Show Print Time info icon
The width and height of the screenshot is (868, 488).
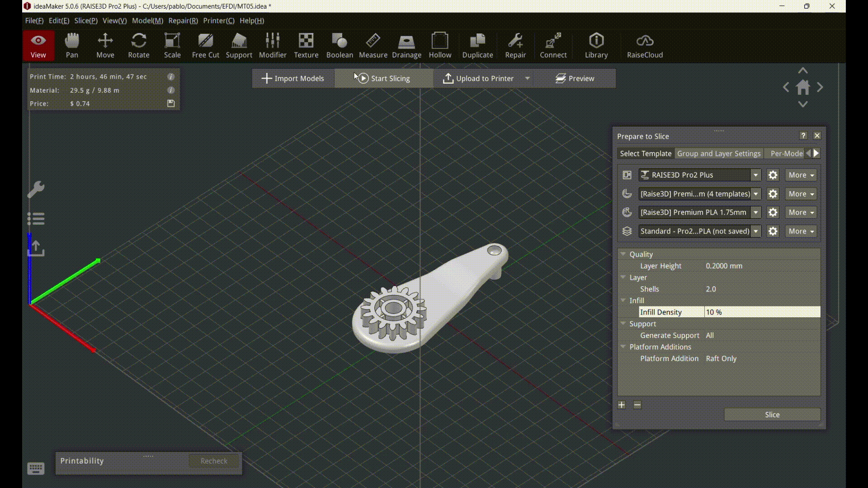(171, 77)
